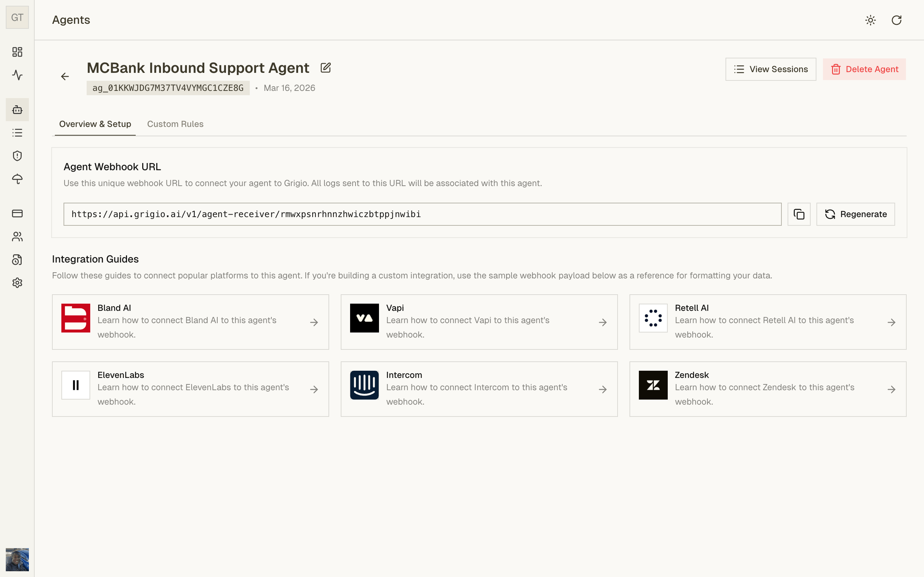Screen dimensions: 924x577
Task: Select the sessions list icon in sidebar
Action: pyautogui.click(x=17, y=132)
